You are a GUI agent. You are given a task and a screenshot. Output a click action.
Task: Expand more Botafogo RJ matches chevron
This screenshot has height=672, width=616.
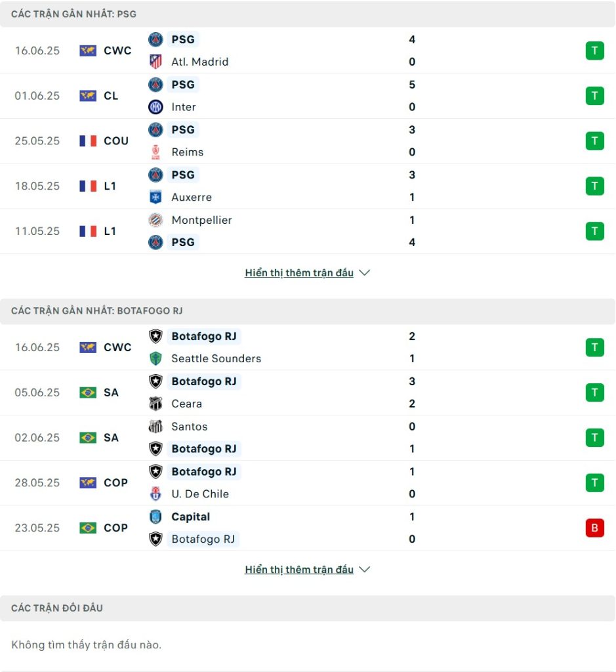coord(365,570)
